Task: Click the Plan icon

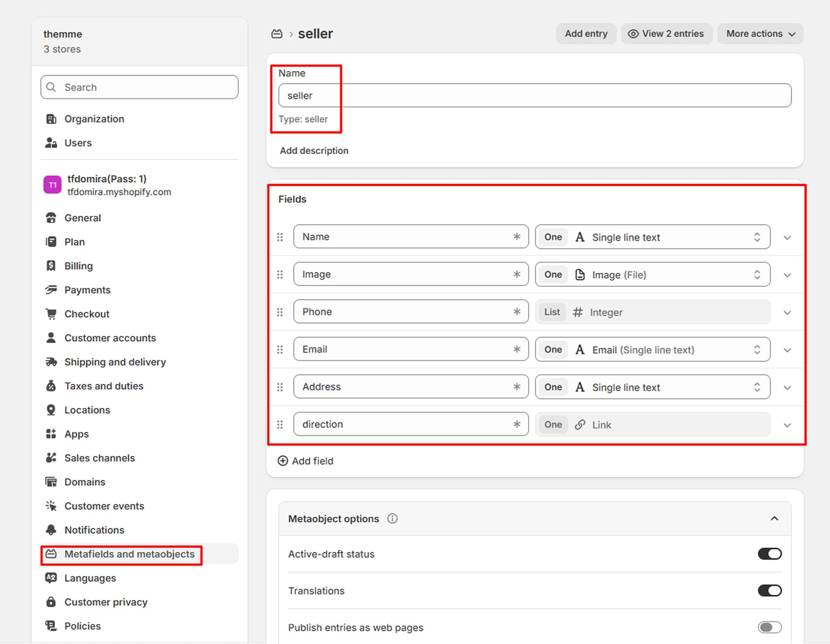Action: [51, 242]
